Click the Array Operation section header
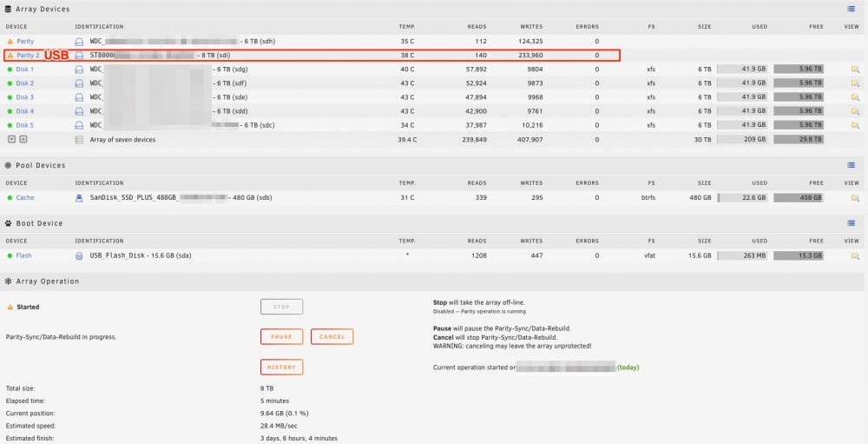Viewport: 868px width, 444px height. [x=47, y=282]
